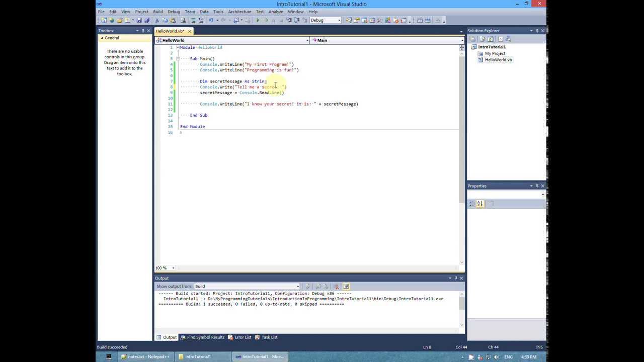Image resolution: width=644 pixels, height=362 pixels.
Task: Open the active files list dropdown
Action: click(x=461, y=31)
